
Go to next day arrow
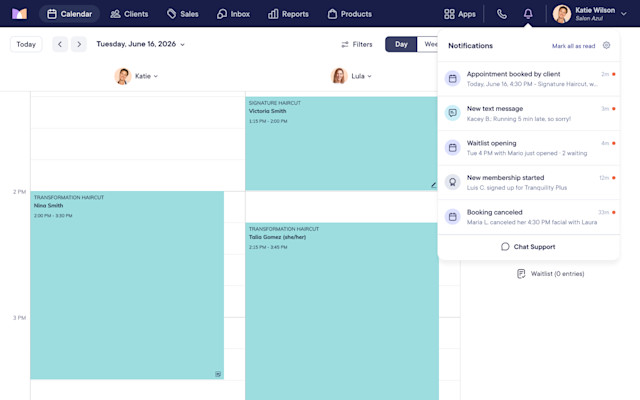(x=79, y=44)
